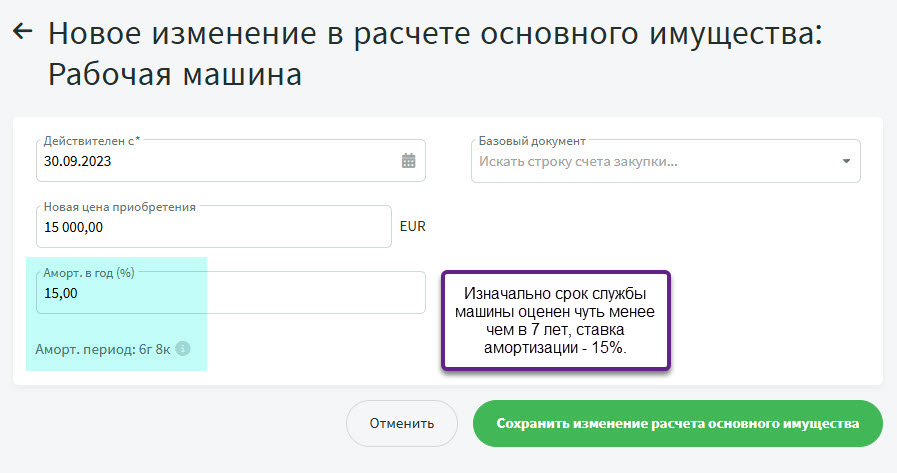This screenshot has height=473, width=897.
Task: Click the Действителен с* field label
Action: pyautogui.click(x=91, y=141)
